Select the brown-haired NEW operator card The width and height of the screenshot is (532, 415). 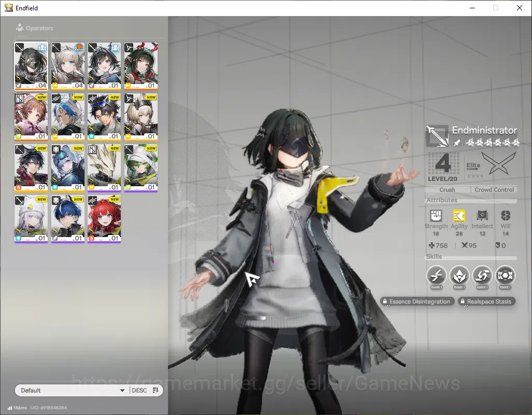pyautogui.click(x=31, y=117)
